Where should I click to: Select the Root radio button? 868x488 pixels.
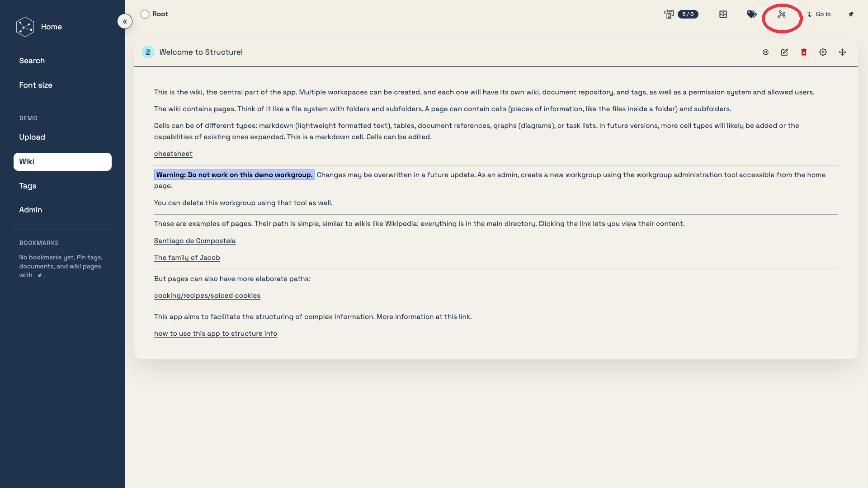point(145,14)
